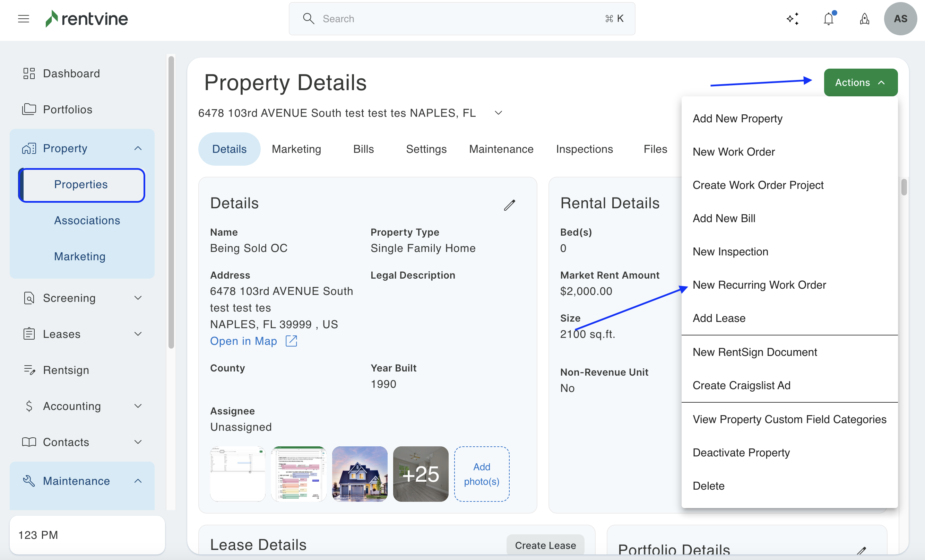Image resolution: width=925 pixels, height=560 pixels.
Task: Open the +25 photos thumbnail
Action: pos(421,474)
